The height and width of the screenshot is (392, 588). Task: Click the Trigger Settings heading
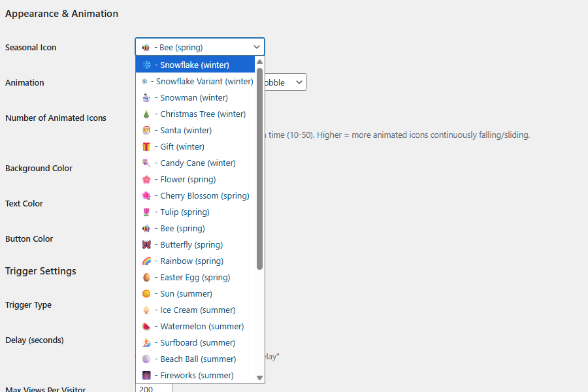pos(41,271)
